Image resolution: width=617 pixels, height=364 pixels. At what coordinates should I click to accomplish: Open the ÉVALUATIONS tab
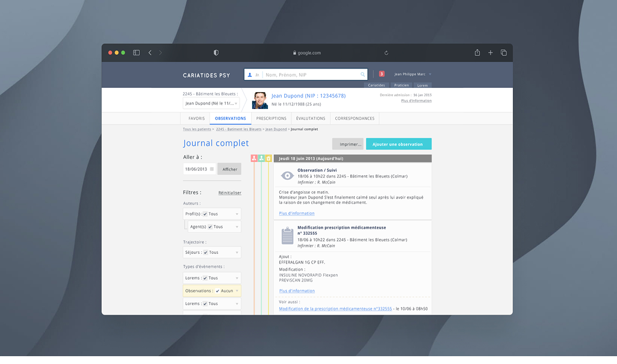click(x=310, y=119)
